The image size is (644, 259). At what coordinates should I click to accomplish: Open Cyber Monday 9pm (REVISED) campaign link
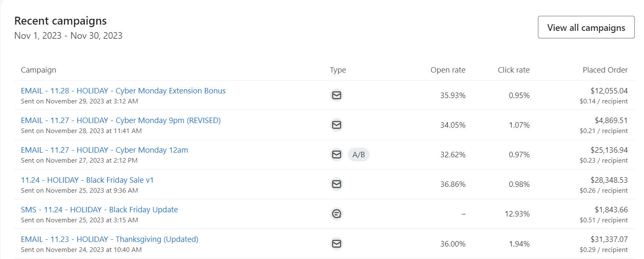(x=121, y=121)
